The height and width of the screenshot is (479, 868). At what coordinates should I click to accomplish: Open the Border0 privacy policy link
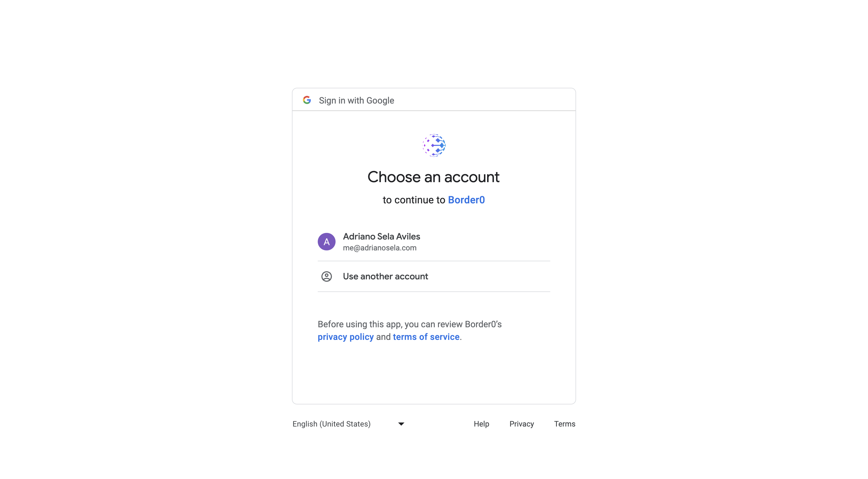click(345, 337)
